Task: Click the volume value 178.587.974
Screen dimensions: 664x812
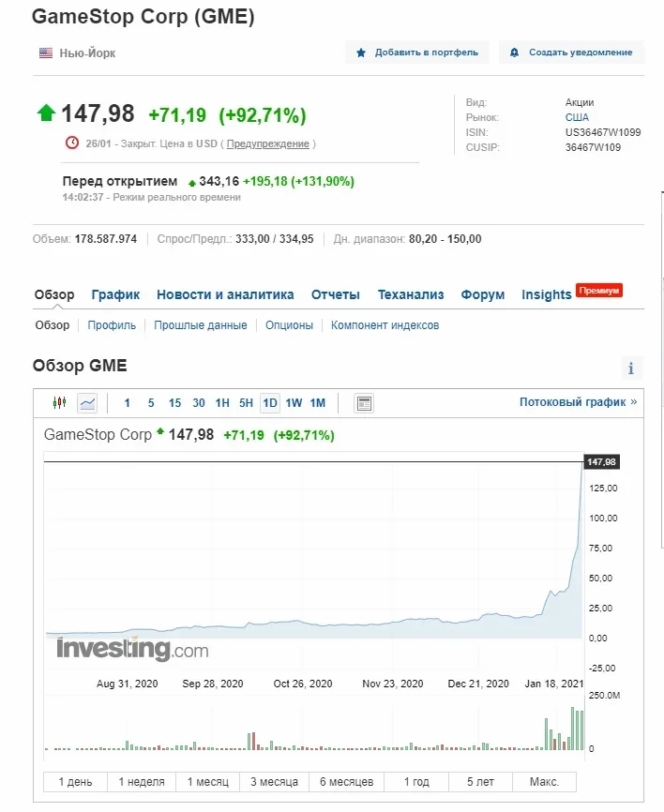Action: (x=106, y=239)
